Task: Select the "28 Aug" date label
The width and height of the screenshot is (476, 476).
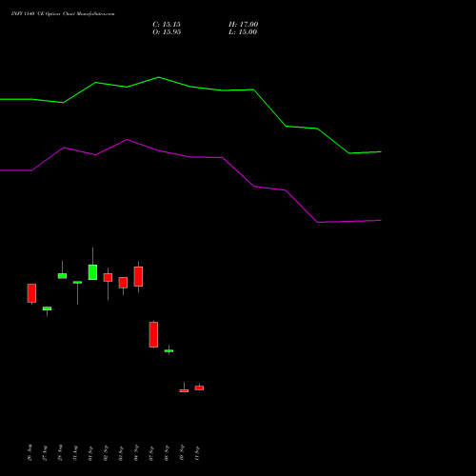Action: click(x=61, y=452)
